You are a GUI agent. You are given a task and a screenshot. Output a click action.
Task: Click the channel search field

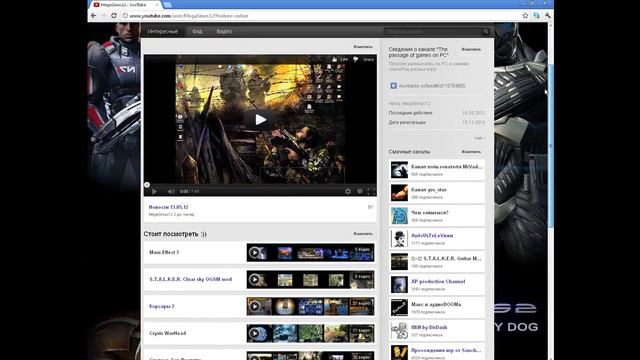point(433,31)
